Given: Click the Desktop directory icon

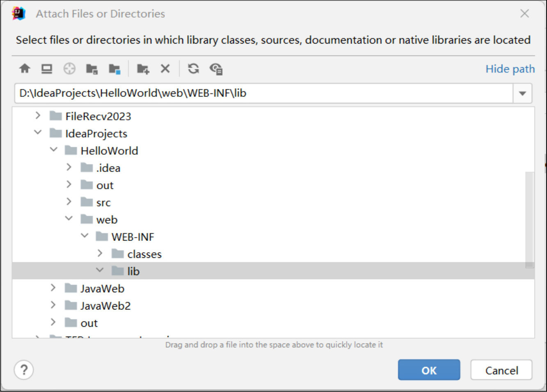Looking at the screenshot, I should click(x=47, y=69).
